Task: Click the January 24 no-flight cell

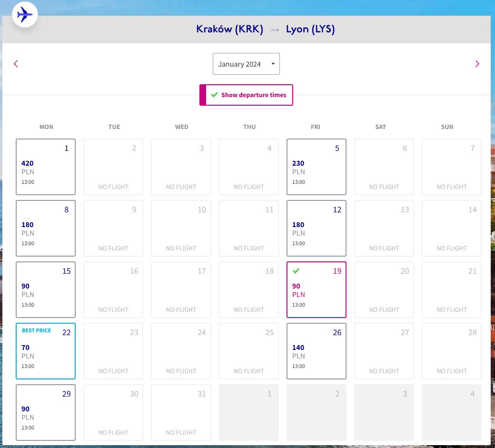Action: 181,351
